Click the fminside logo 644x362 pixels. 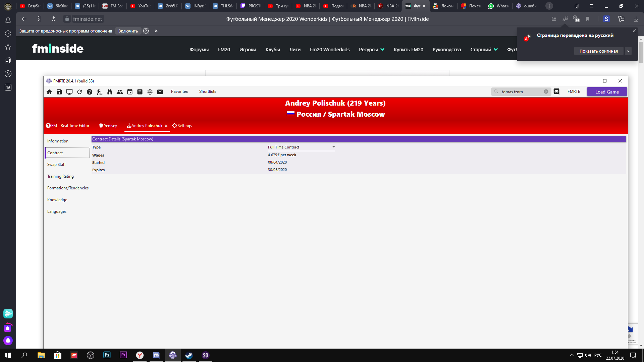click(x=58, y=49)
